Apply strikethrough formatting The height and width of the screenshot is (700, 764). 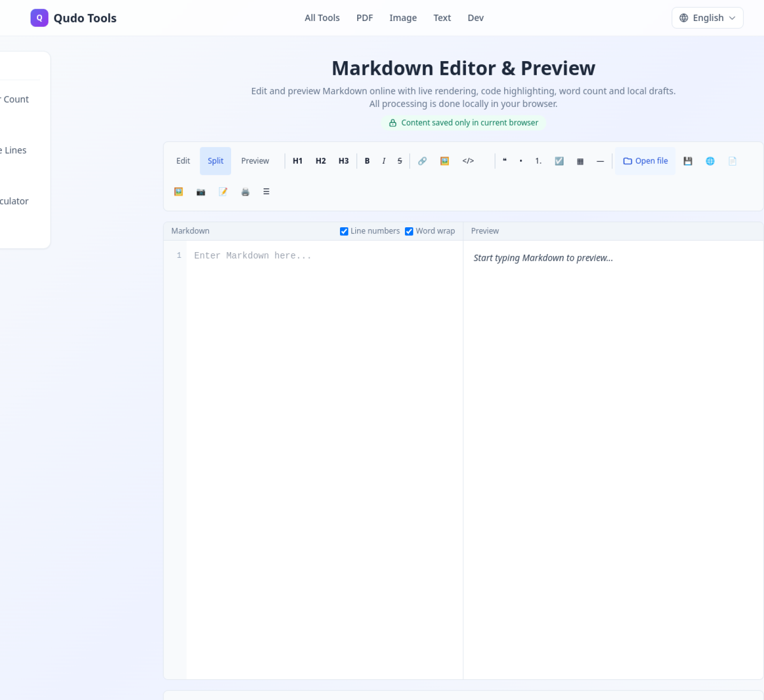tap(400, 161)
